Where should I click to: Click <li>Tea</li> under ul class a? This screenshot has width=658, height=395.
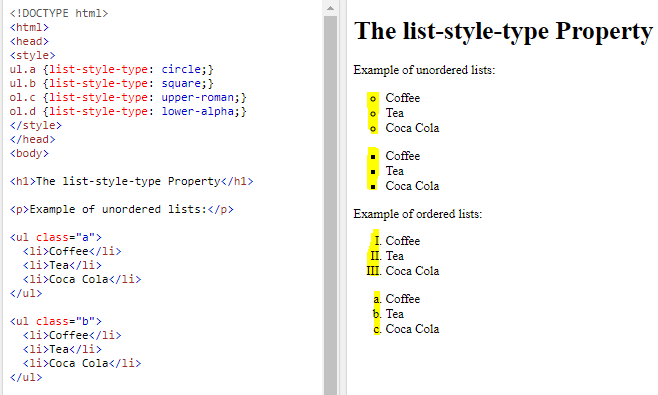(x=62, y=265)
